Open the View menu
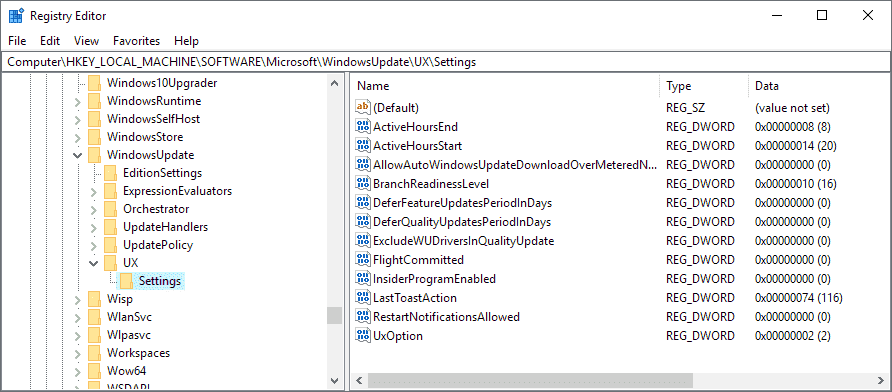 [86, 41]
